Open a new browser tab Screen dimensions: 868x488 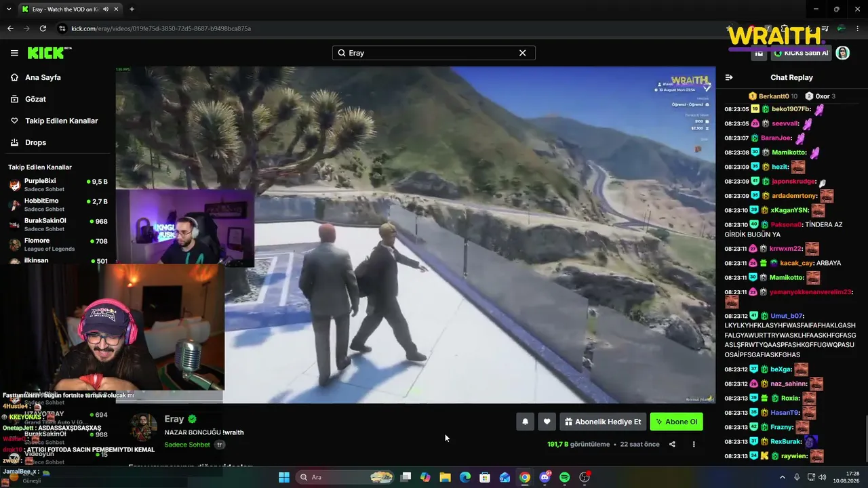coord(132,9)
